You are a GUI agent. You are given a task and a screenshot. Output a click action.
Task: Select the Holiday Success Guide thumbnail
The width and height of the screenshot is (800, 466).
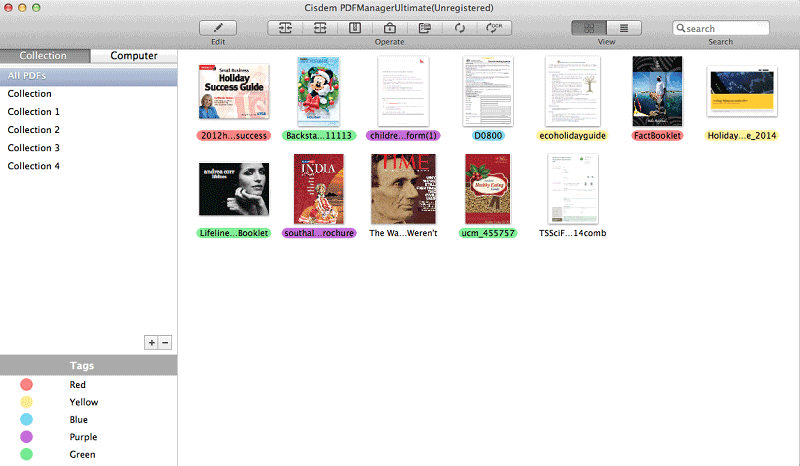(234, 91)
